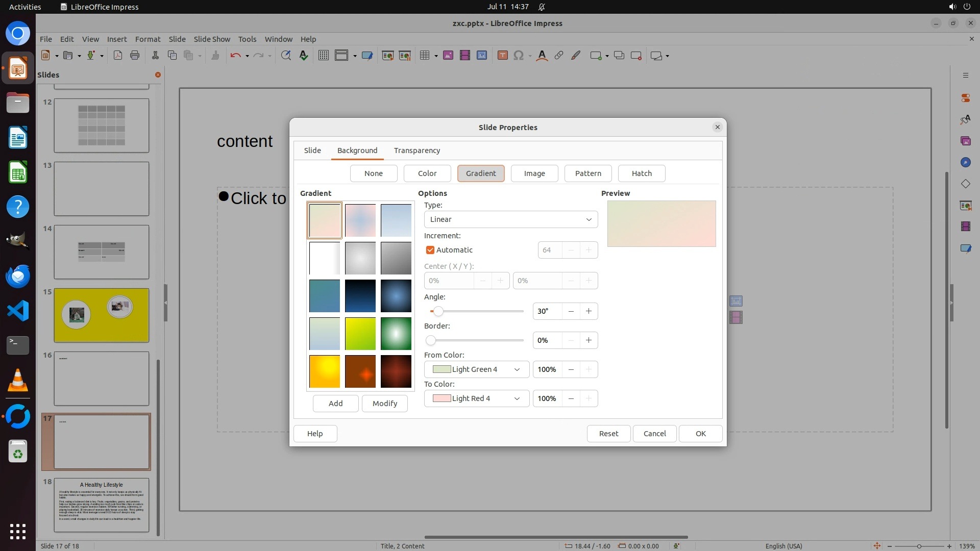Click the Modify gradient button
The height and width of the screenshot is (551, 980).
point(384,404)
